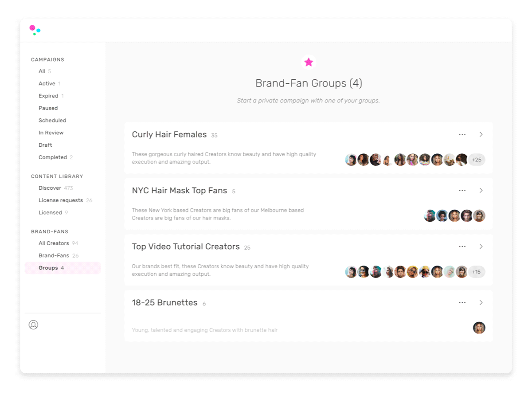Show the +25 more creators badge

477,160
